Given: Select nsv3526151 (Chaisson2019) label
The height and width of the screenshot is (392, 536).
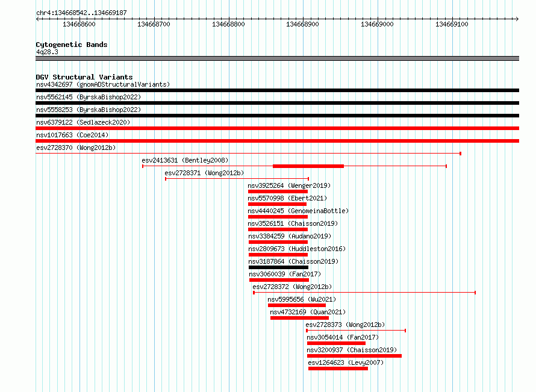Looking at the screenshot, I should [x=293, y=223].
